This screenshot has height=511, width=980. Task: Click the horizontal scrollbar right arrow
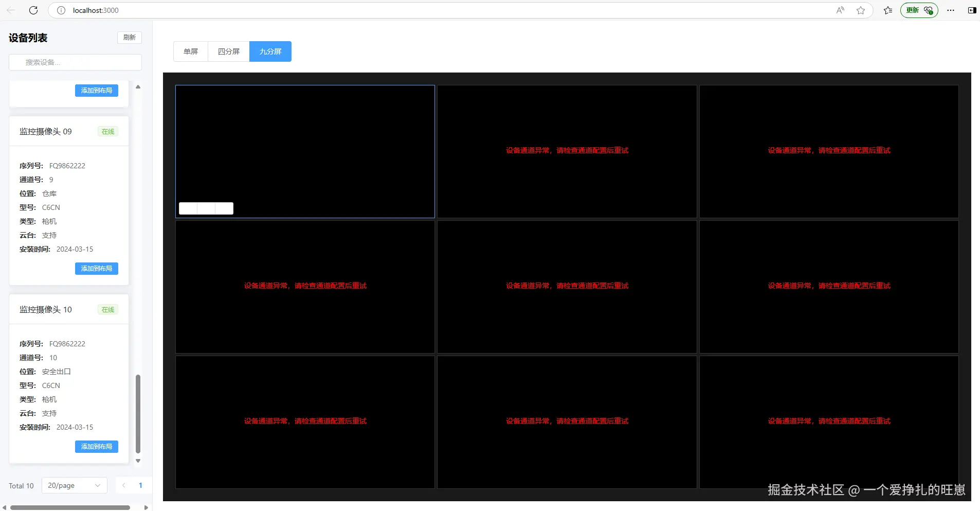[x=146, y=507]
